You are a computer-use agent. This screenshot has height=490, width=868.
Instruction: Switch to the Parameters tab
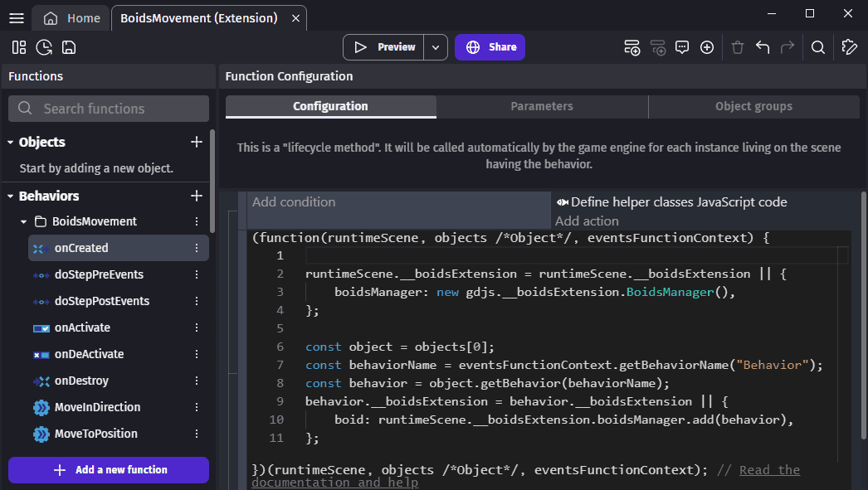tap(542, 106)
